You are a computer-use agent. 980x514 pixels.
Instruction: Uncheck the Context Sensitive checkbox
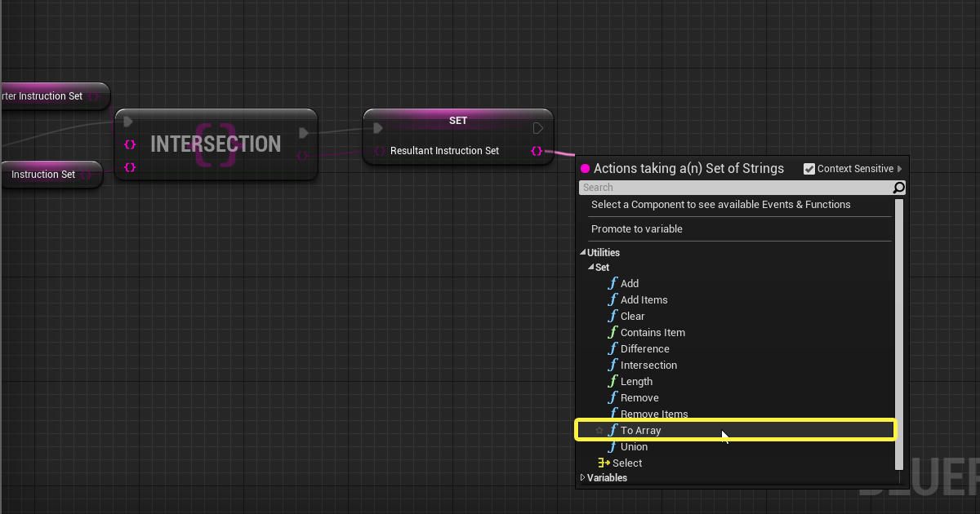[x=809, y=169]
